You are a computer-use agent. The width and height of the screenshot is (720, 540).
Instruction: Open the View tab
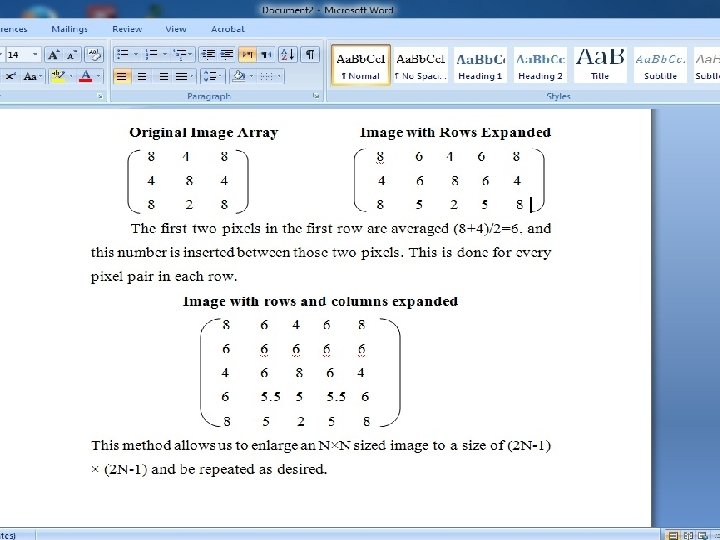(x=176, y=29)
